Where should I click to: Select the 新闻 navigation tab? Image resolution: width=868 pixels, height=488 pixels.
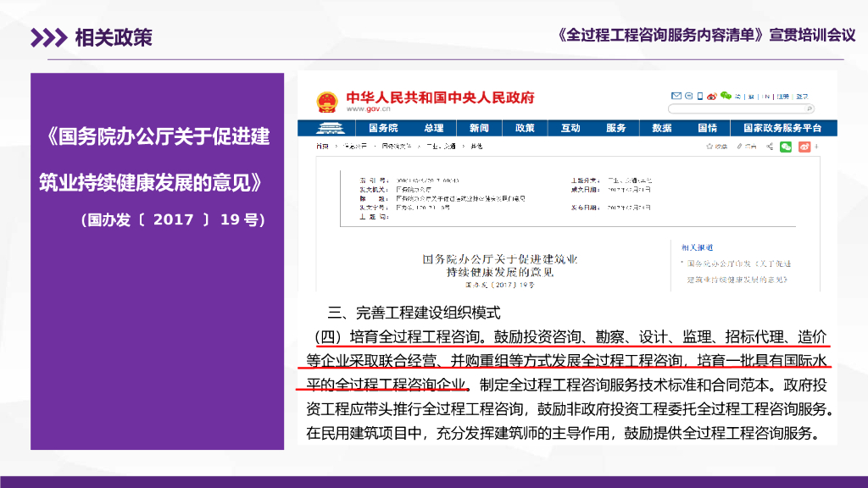click(x=479, y=128)
